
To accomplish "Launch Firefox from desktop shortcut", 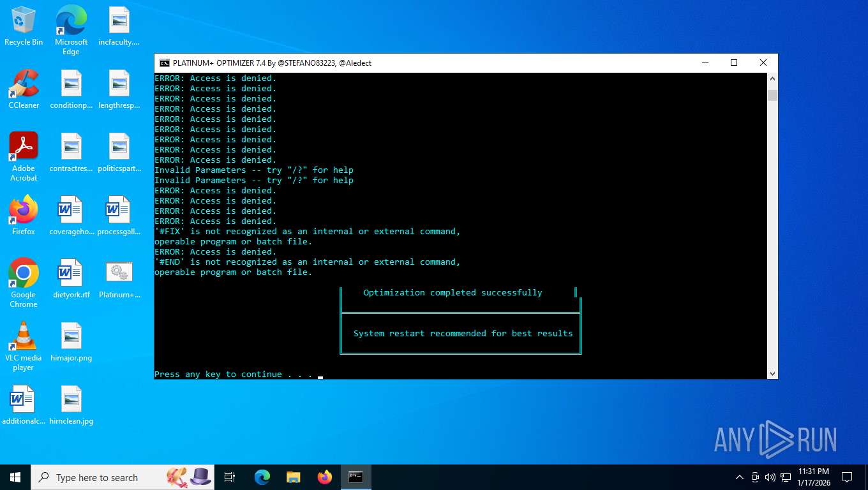I will tap(24, 216).
